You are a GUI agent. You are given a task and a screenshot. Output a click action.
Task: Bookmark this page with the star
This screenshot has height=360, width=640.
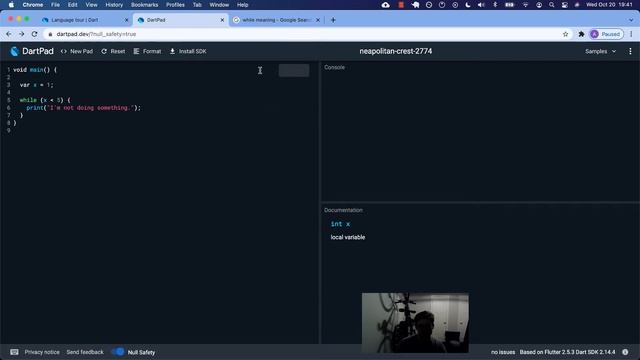(565, 34)
